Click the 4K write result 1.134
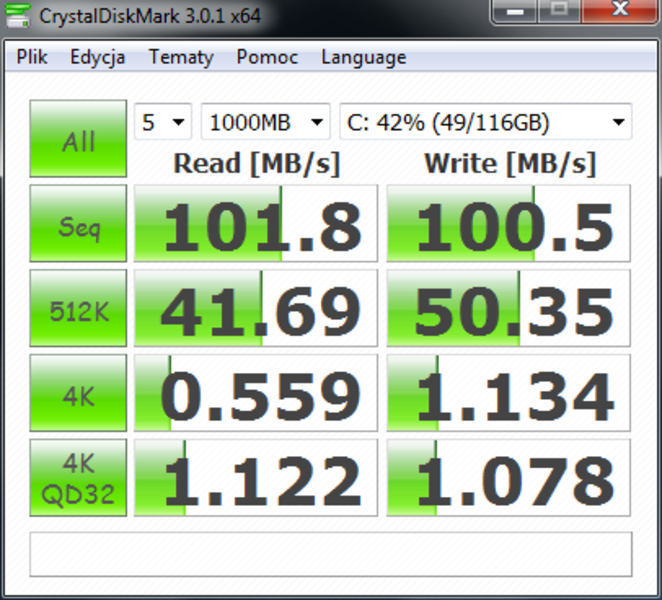The width and height of the screenshot is (662, 600). coord(509,393)
